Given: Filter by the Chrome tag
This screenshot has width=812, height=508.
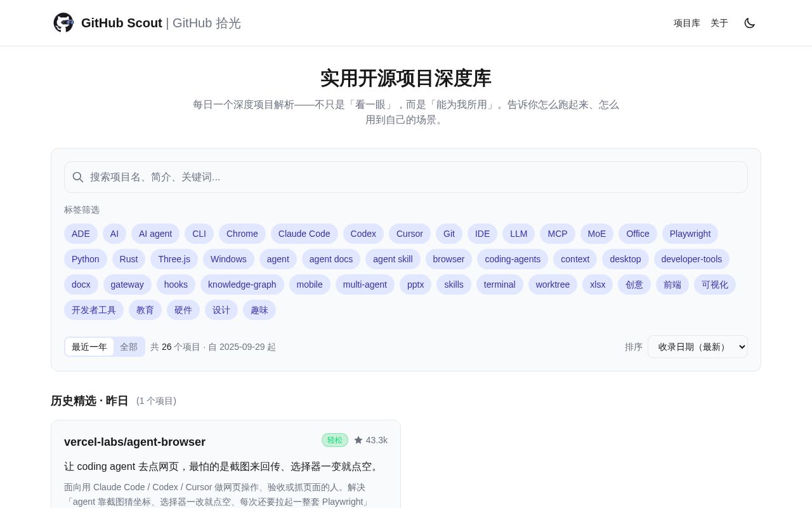Looking at the screenshot, I should coord(242,234).
